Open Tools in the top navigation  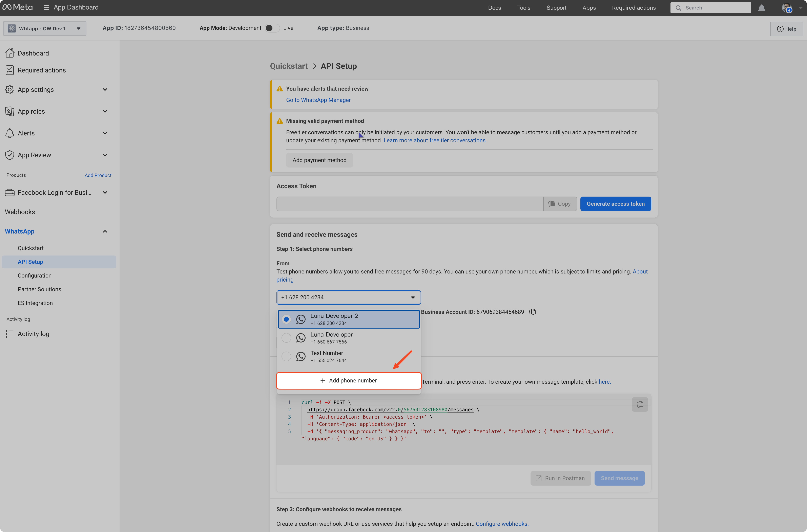click(x=523, y=8)
